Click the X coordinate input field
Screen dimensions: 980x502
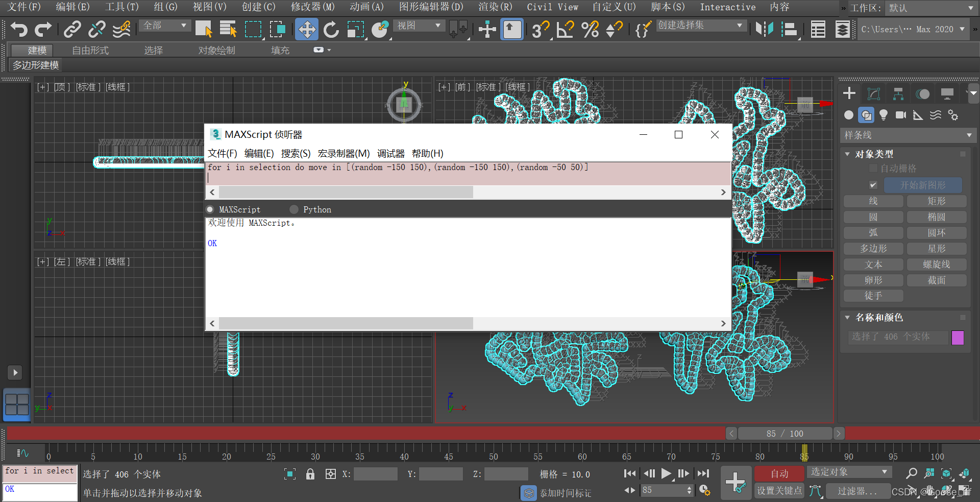pos(375,474)
